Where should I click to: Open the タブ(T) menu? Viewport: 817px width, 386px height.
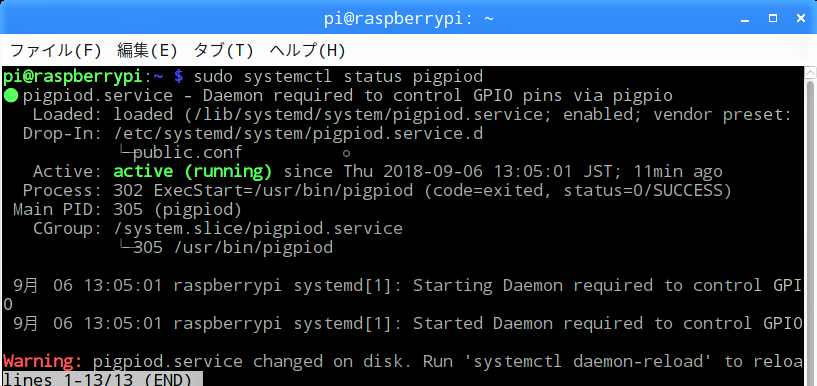(224, 51)
